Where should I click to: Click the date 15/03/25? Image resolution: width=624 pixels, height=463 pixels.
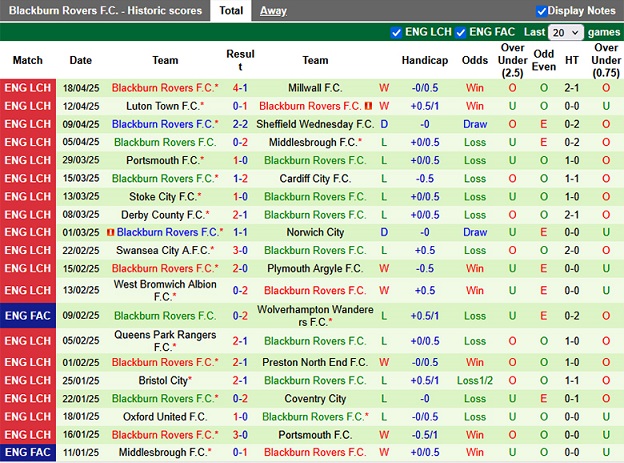click(x=81, y=178)
